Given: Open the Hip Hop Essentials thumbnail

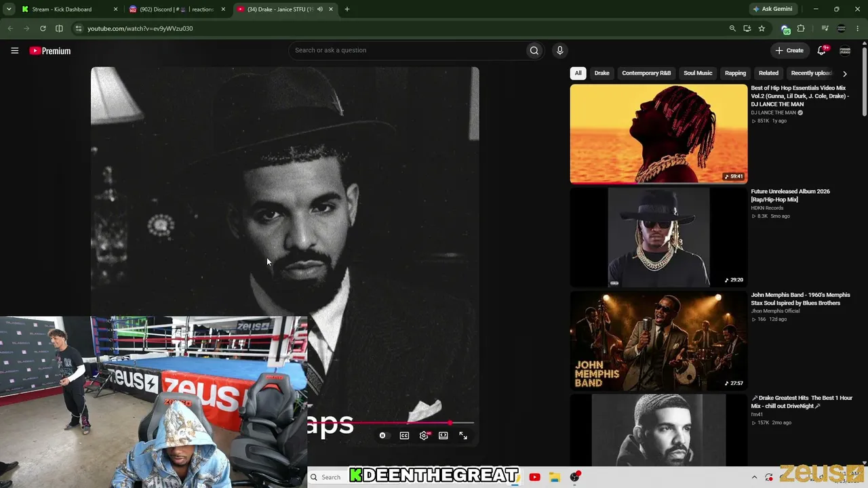Looking at the screenshot, I should tap(658, 134).
